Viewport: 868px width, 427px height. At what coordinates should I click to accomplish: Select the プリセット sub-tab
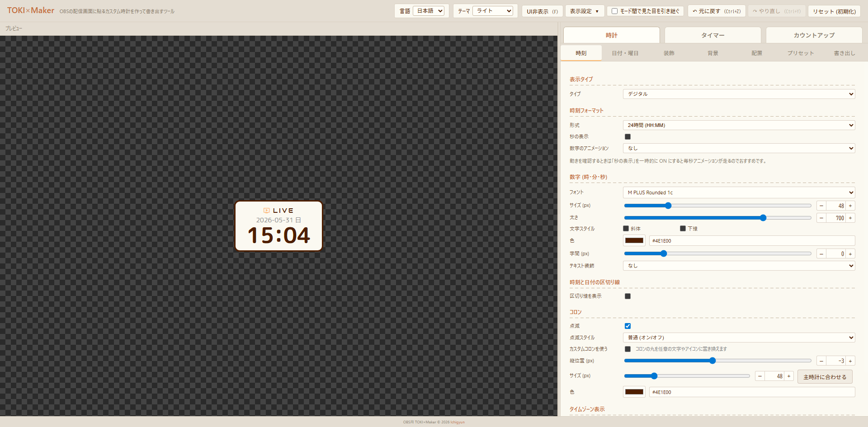click(x=801, y=53)
